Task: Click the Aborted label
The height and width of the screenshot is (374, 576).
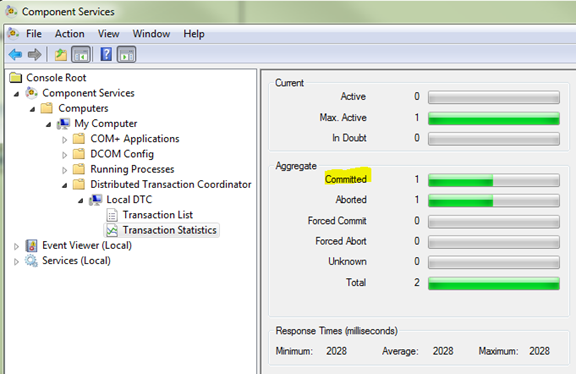Action: (x=351, y=199)
